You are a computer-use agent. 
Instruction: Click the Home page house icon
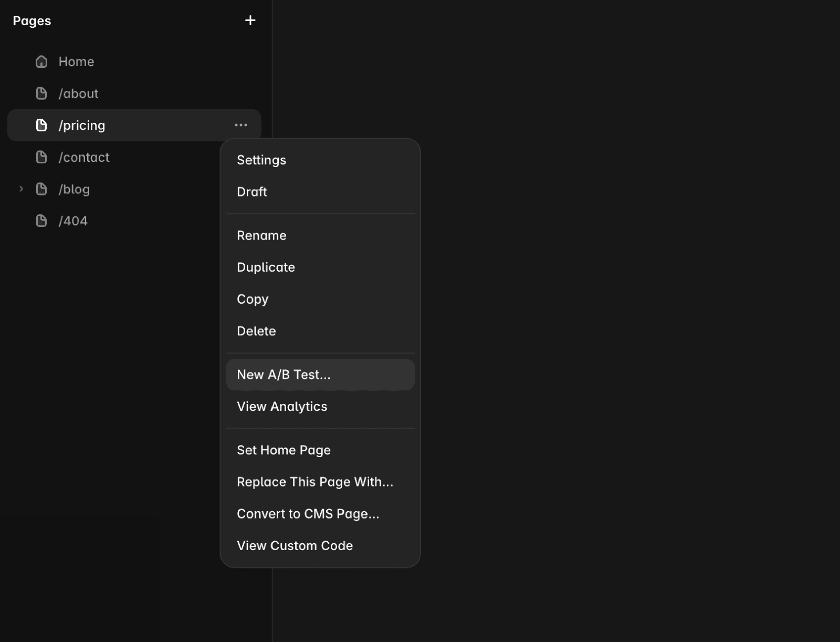tap(41, 61)
